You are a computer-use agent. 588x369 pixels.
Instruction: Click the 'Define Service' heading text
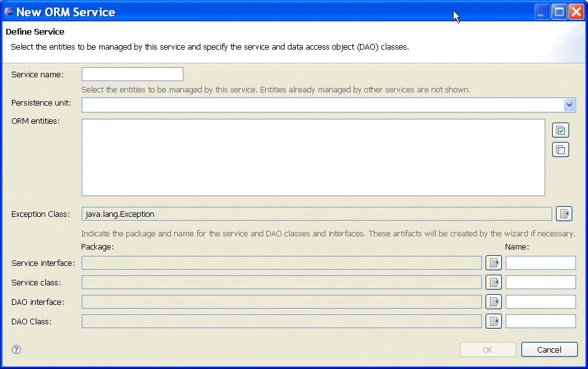pos(35,32)
